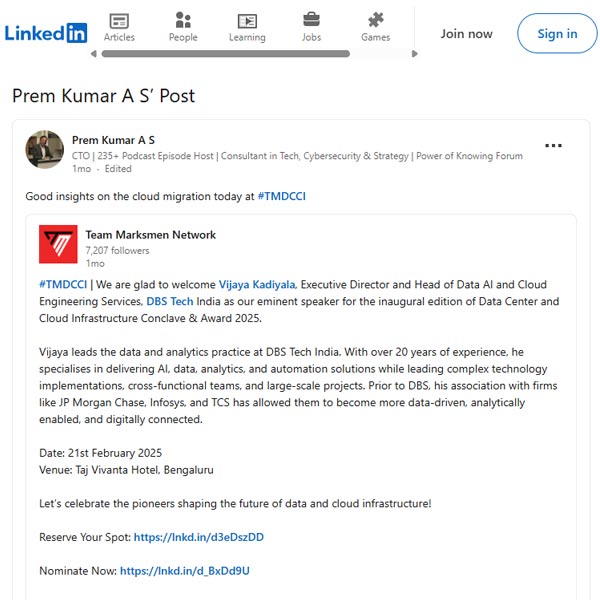
Task: Click the left arrow of nav scrollbar
Action: coord(93,54)
